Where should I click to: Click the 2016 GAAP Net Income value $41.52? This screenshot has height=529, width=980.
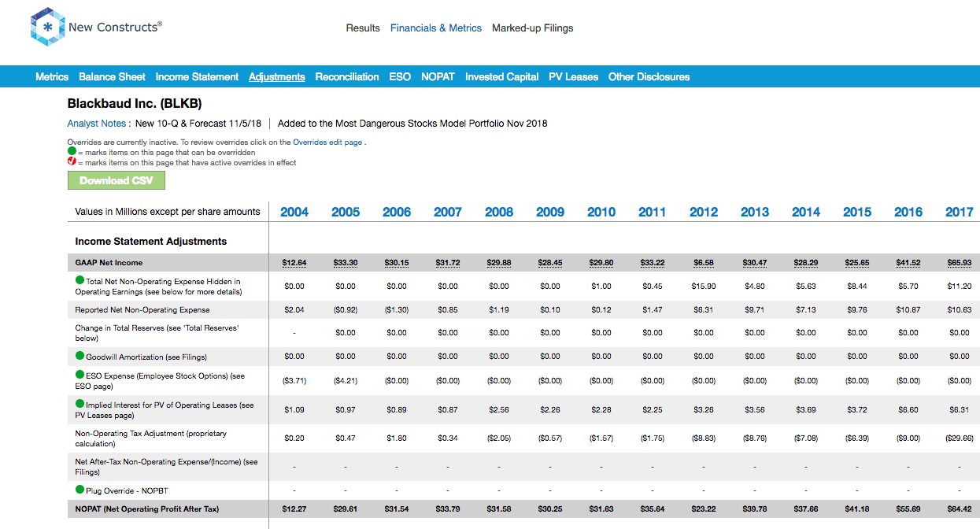908,263
